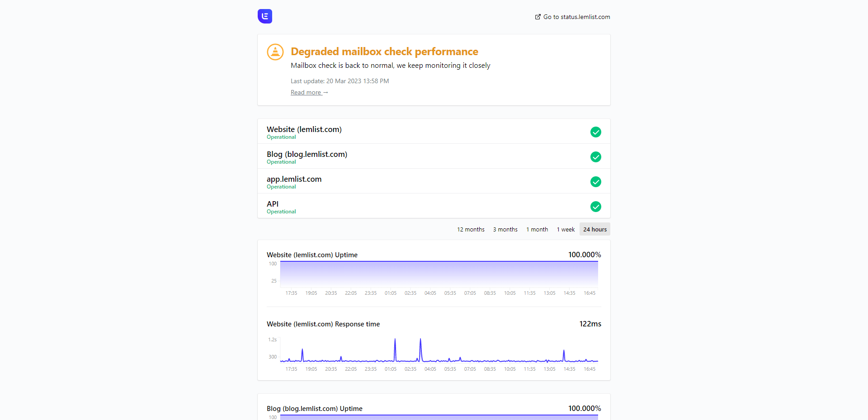Click the orange degraded warning icon
The width and height of the screenshot is (868, 420).
pyautogui.click(x=275, y=52)
